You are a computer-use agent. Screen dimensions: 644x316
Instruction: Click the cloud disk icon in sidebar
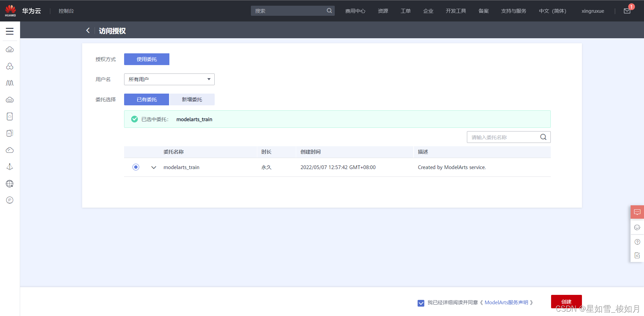(x=10, y=116)
